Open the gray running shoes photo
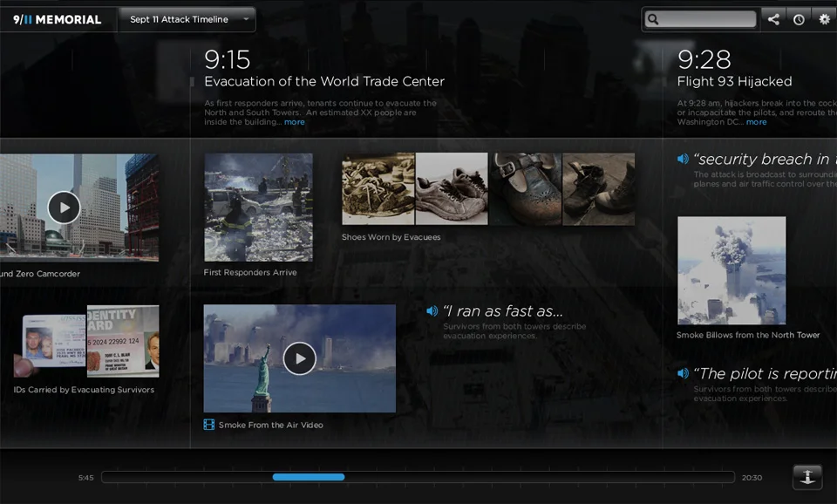 pos(452,188)
